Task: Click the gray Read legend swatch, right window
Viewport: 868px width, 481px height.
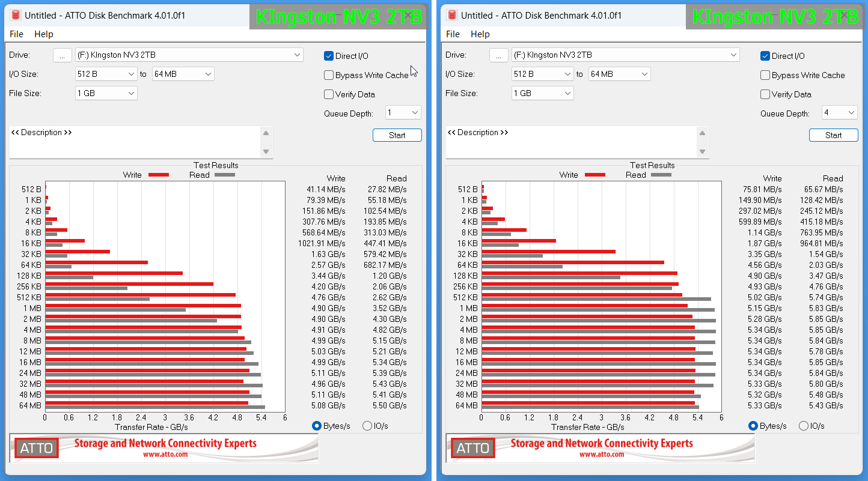Action: pyautogui.click(x=661, y=175)
